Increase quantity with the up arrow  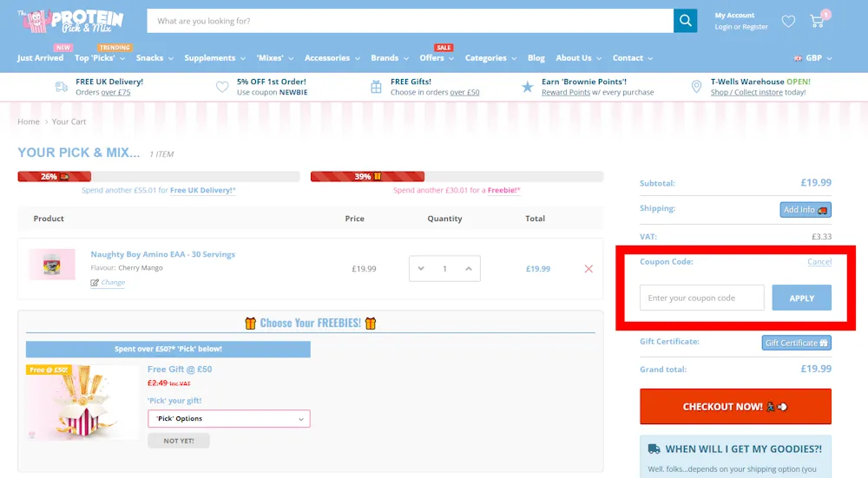(x=468, y=269)
